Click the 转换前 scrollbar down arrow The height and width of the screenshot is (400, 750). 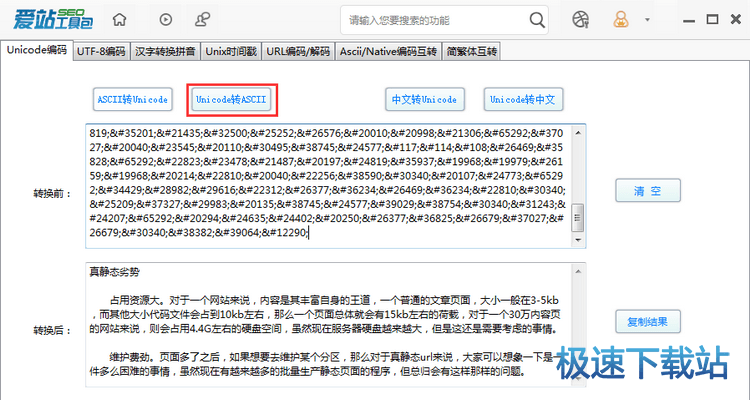[x=578, y=240]
